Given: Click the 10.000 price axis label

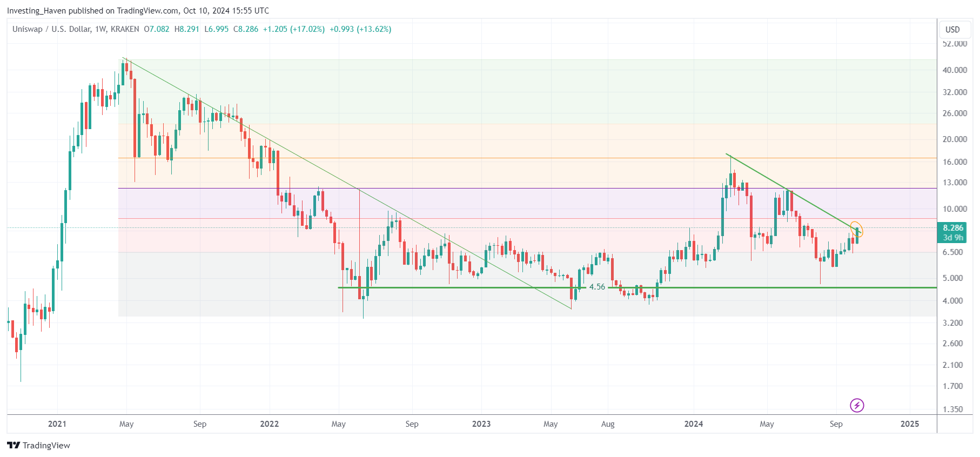Looking at the screenshot, I should click(955, 209).
